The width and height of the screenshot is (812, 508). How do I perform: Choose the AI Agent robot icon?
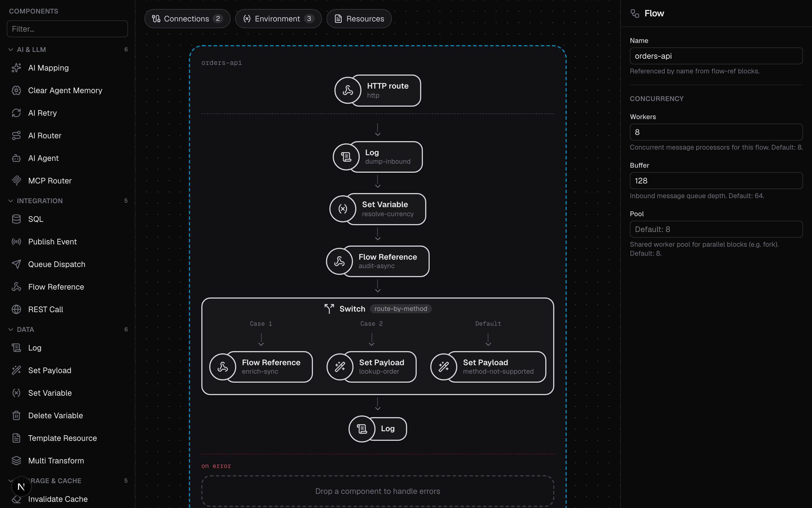(16, 158)
